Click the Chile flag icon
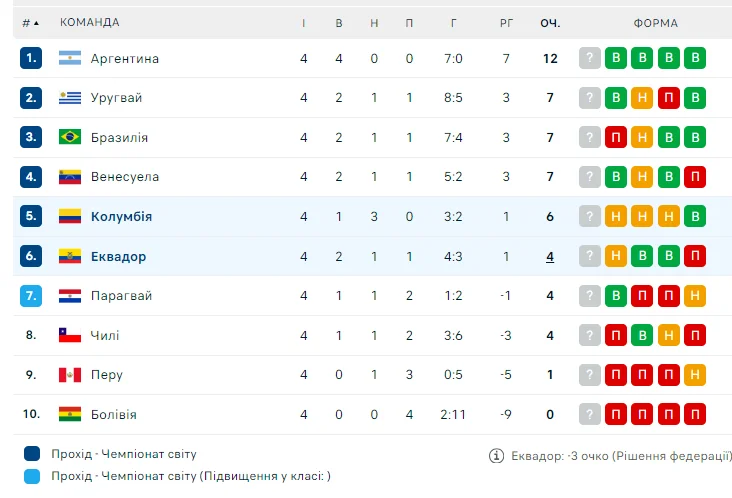The width and height of the screenshot is (732, 498). click(x=69, y=335)
